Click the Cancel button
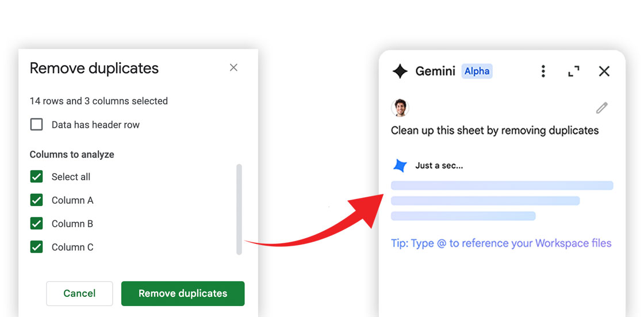The width and height of the screenshot is (644, 317). pos(79,293)
